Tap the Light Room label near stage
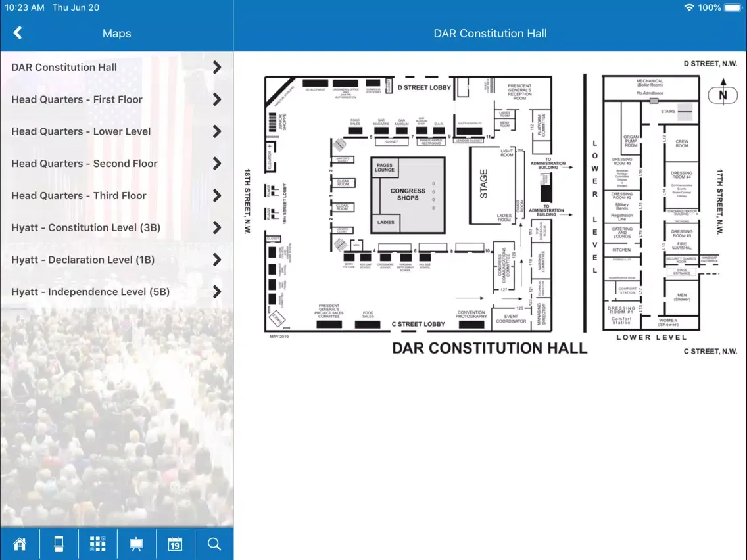Screen dimensions: 747x560 [506, 153]
